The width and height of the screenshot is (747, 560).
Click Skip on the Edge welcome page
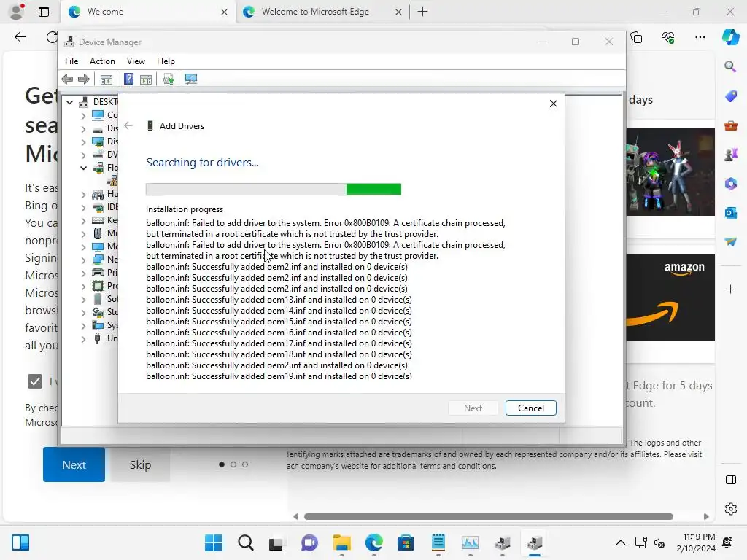click(140, 464)
